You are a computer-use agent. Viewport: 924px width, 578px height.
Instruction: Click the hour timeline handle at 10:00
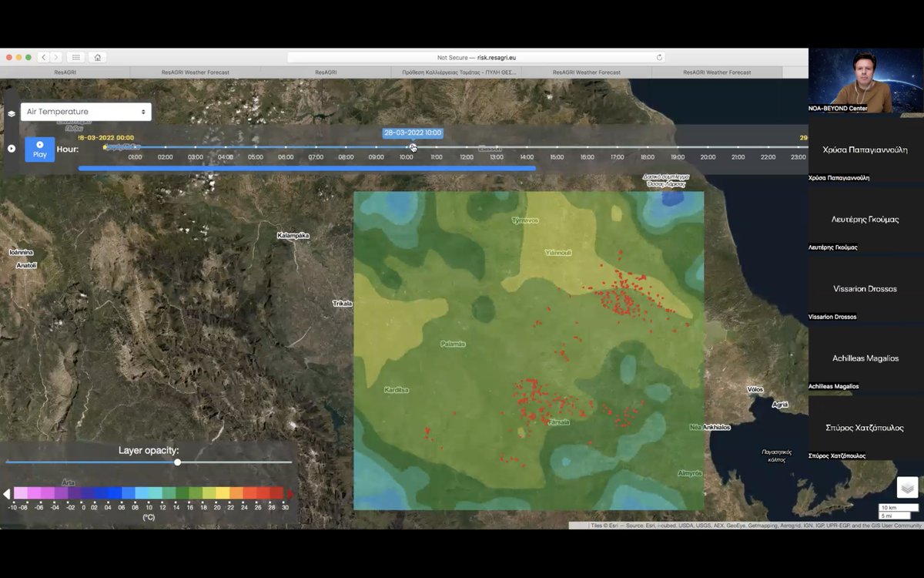(413, 147)
